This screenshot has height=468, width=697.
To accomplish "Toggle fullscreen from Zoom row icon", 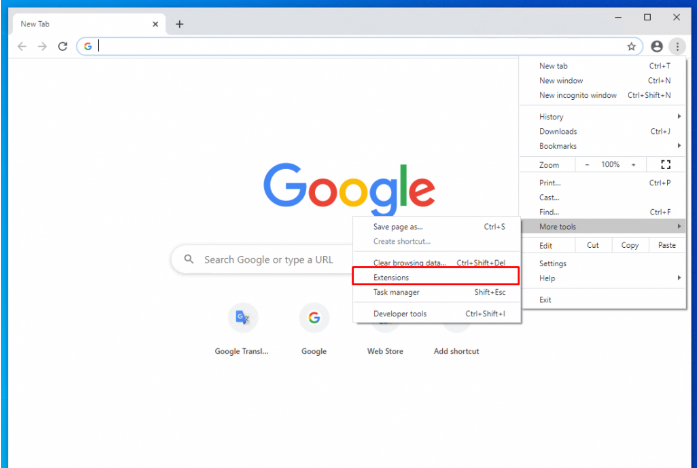I will (x=665, y=164).
